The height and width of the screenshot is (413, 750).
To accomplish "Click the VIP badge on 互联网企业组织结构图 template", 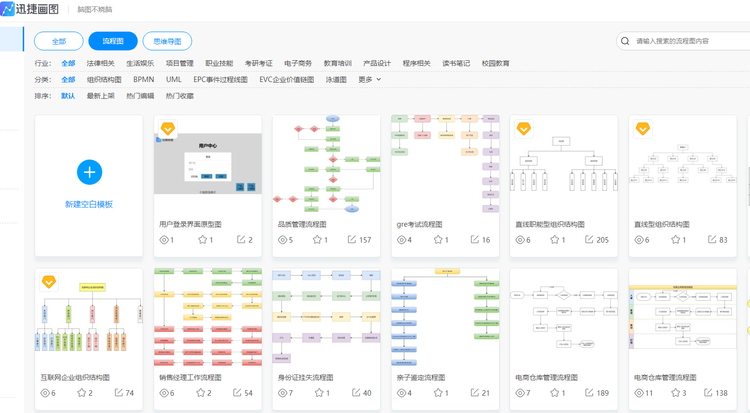I will click(x=49, y=282).
